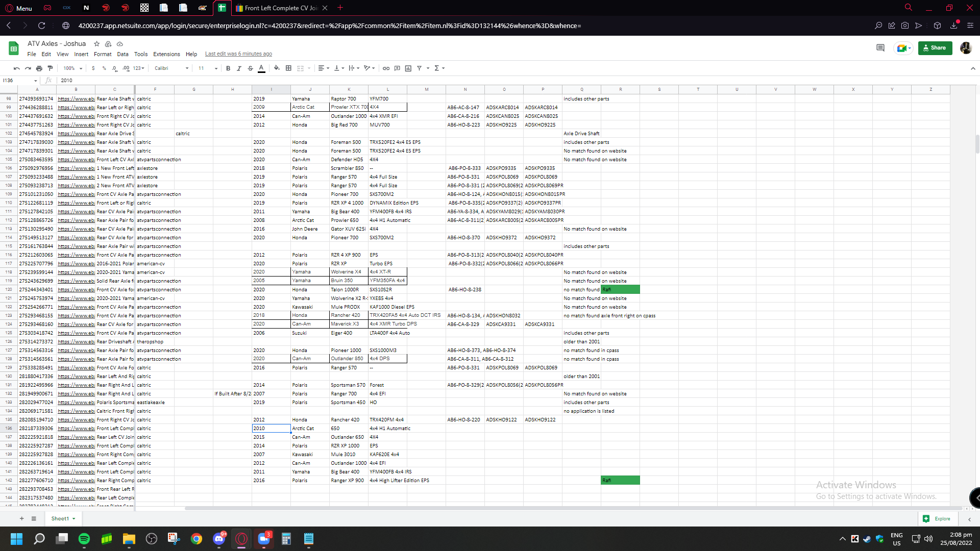Image resolution: width=980 pixels, height=551 pixels.
Task: Toggle italic formatting
Action: [239, 68]
